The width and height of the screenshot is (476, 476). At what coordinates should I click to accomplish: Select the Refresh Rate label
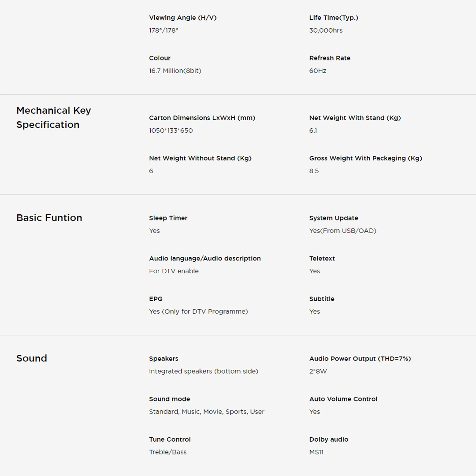click(x=330, y=58)
